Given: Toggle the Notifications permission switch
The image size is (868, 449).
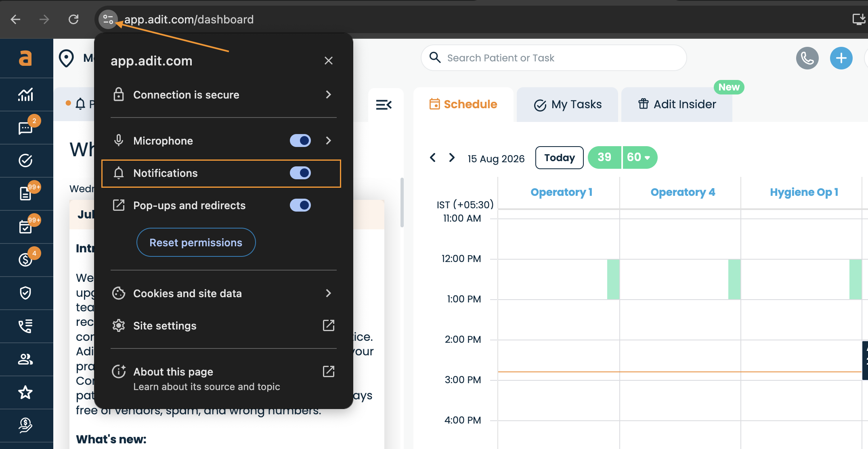Looking at the screenshot, I should point(300,173).
